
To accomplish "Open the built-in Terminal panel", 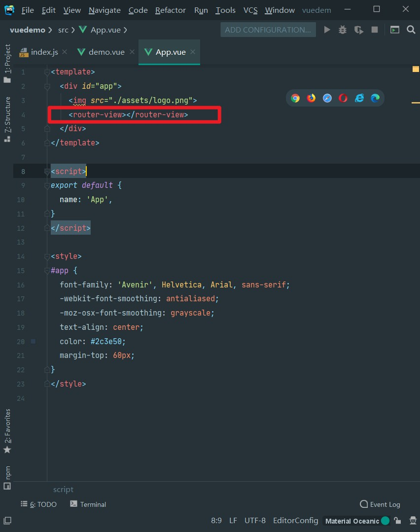I will point(88,504).
